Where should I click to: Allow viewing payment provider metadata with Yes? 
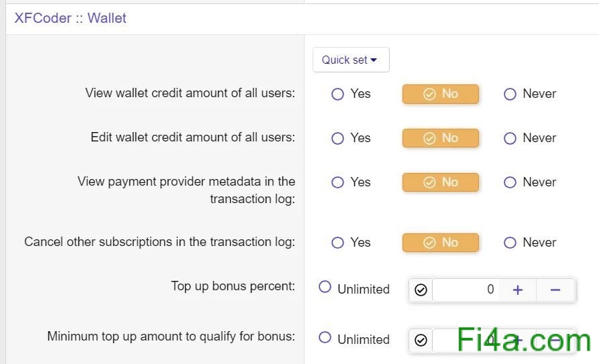(338, 182)
